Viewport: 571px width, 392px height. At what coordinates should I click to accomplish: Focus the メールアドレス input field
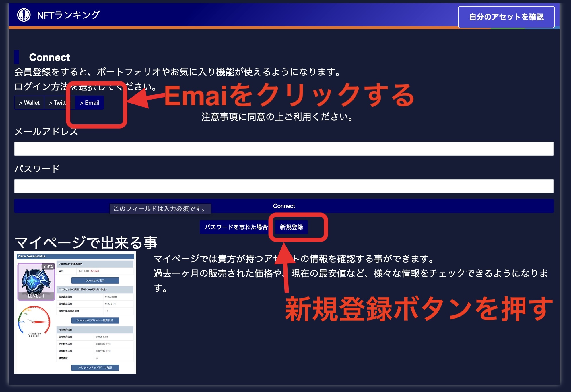pyautogui.click(x=284, y=149)
